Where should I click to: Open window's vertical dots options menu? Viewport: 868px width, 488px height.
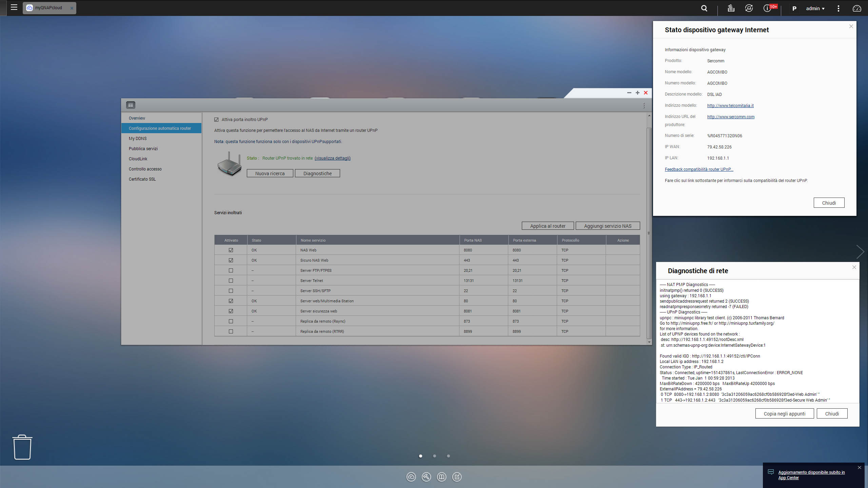click(x=644, y=106)
